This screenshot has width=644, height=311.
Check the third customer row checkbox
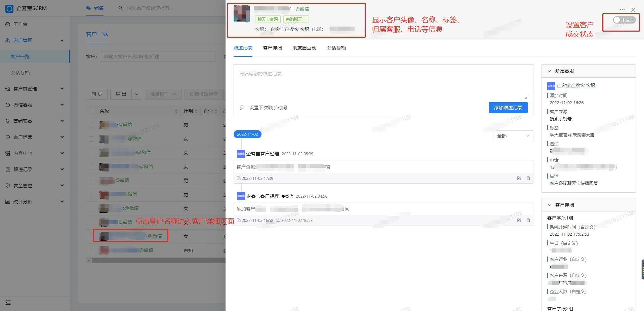tap(91, 153)
